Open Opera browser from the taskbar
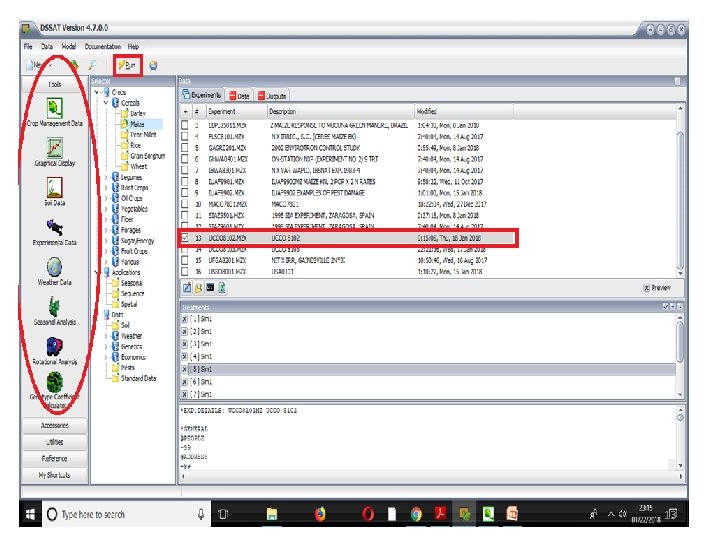This screenshot has width=720, height=540. pos(368,514)
